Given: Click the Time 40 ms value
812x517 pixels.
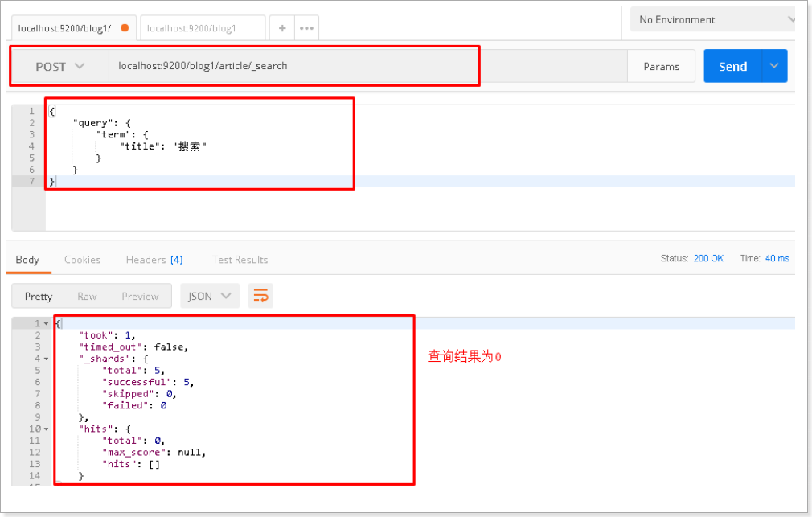Looking at the screenshot, I should (x=777, y=258).
